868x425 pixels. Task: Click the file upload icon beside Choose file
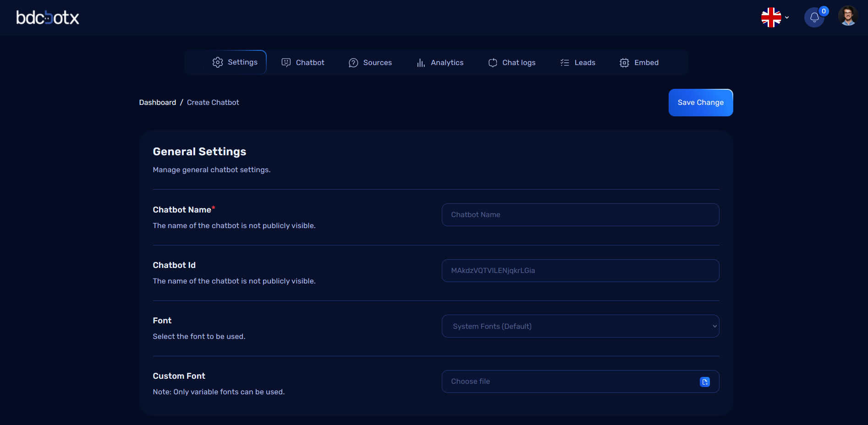point(704,381)
